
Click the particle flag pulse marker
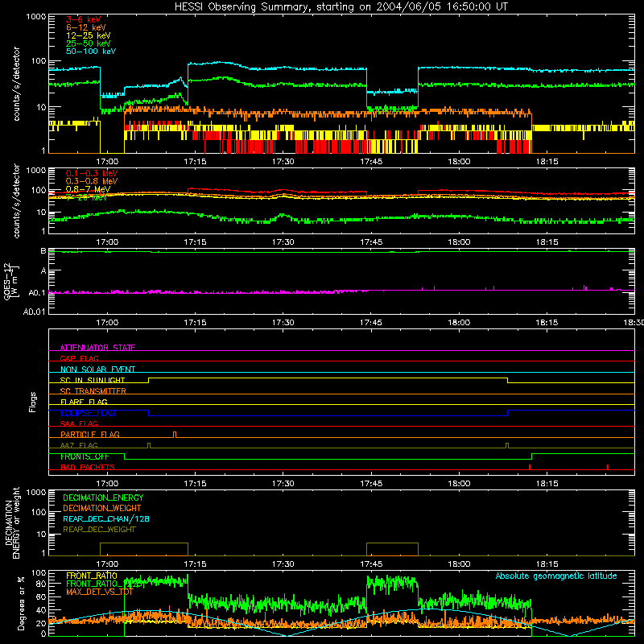tap(175, 435)
